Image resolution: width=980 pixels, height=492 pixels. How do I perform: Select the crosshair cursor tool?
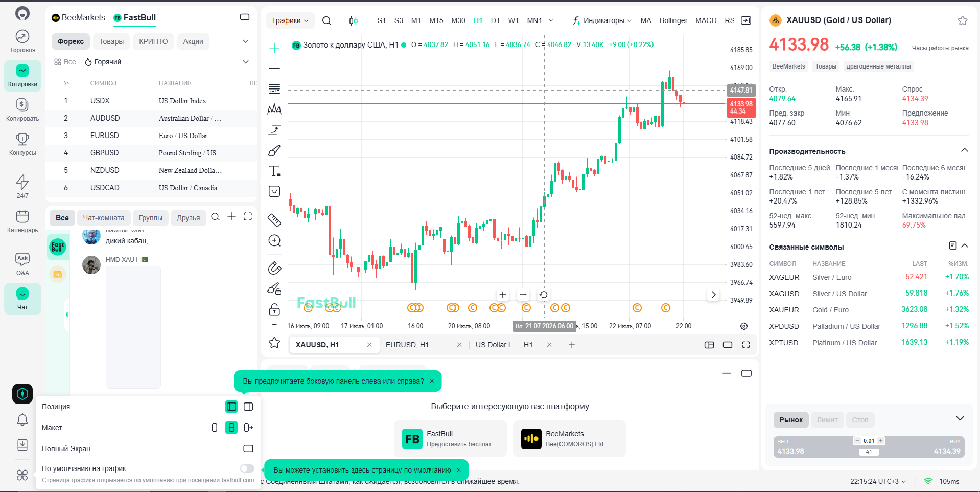tap(274, 48)
